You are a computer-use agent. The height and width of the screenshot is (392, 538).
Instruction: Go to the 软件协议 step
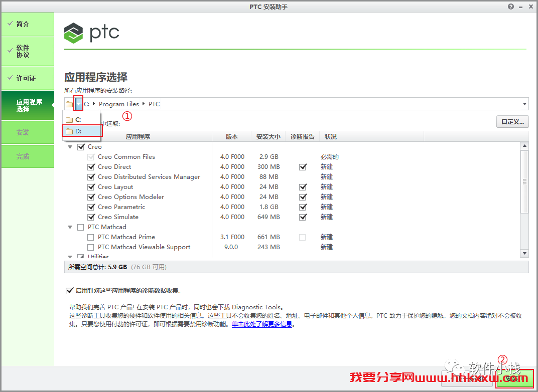click(x=28, y=51)
